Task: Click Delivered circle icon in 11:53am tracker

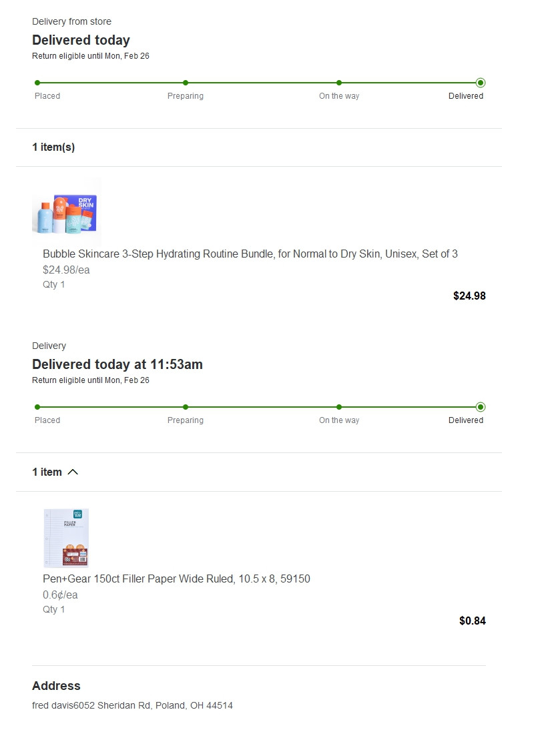Action: coord(481,407)
